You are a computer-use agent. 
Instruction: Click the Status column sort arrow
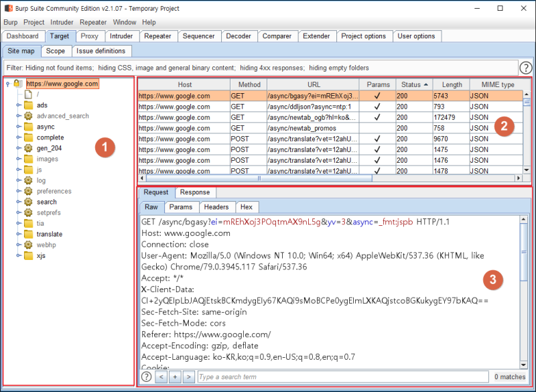tap(426, 84)
